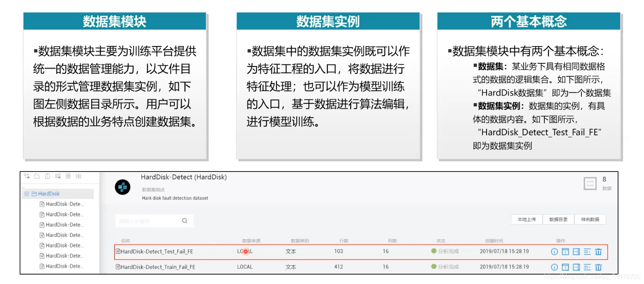Screen dimensions: 644x284
Task: Click the edit pencil icon in the directory toolbar
Action: [x=37, y=176]
